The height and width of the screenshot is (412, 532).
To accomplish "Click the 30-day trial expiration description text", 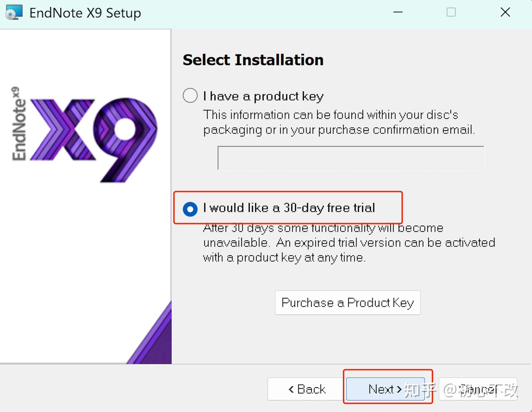I will click(349, 243).
